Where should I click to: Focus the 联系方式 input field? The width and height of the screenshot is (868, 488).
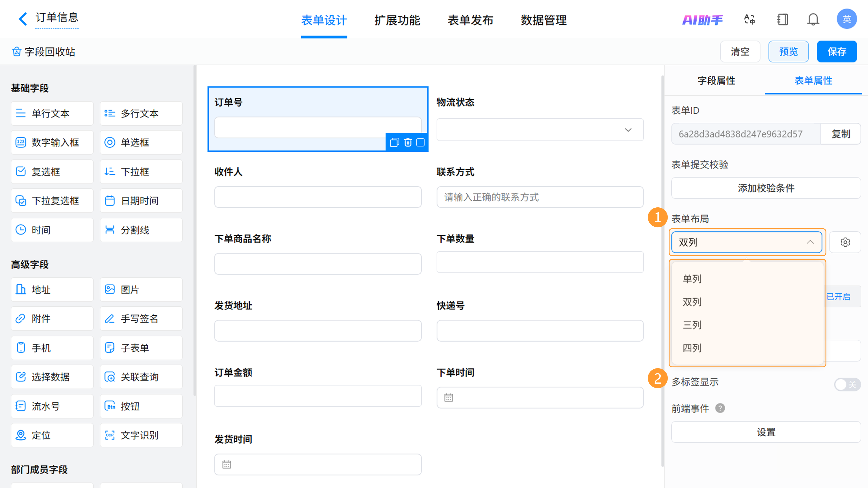[540, 197]
